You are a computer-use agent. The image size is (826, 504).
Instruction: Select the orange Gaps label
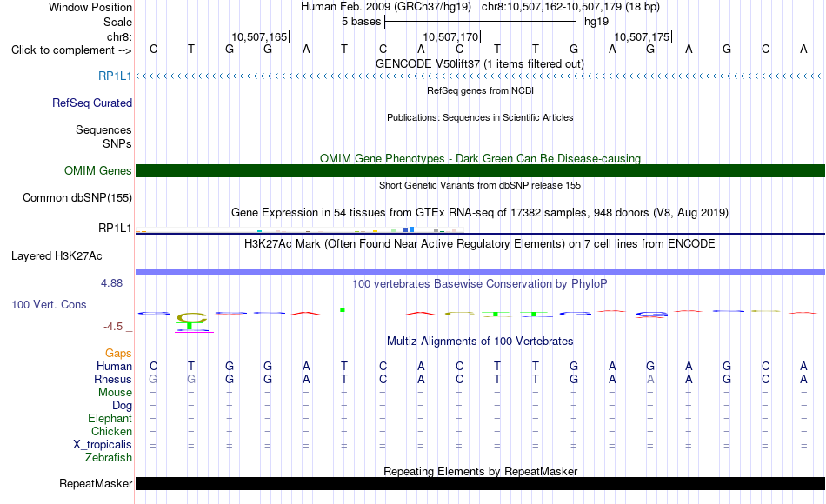tap(118, 353)
